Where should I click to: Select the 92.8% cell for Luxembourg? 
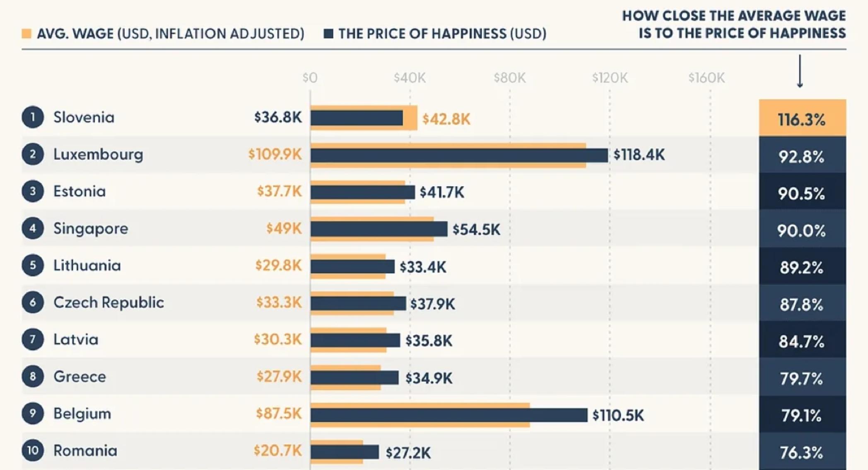point(803,155)
